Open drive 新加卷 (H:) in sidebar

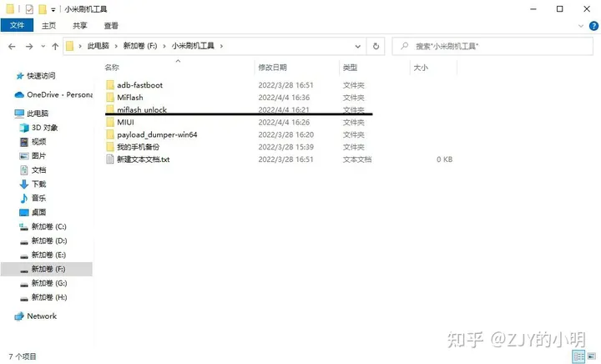(43, 297)
